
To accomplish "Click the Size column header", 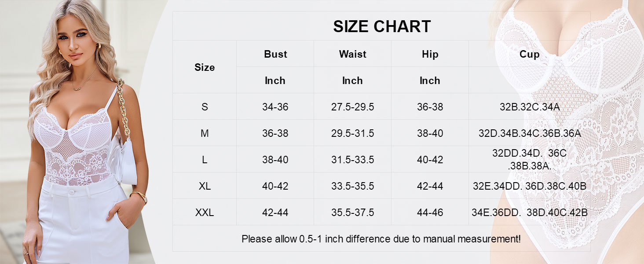I will pyautogui.click(x=205, y=67).
